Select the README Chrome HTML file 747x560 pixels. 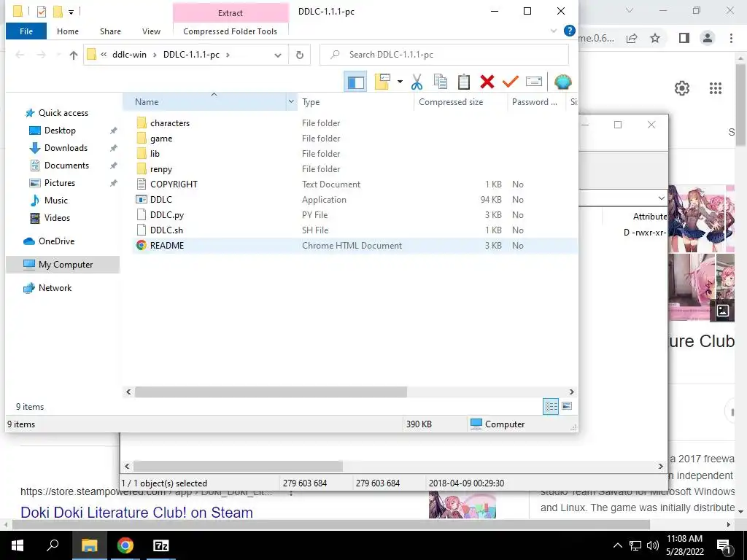pyautogui.click(x=355, y=245)
